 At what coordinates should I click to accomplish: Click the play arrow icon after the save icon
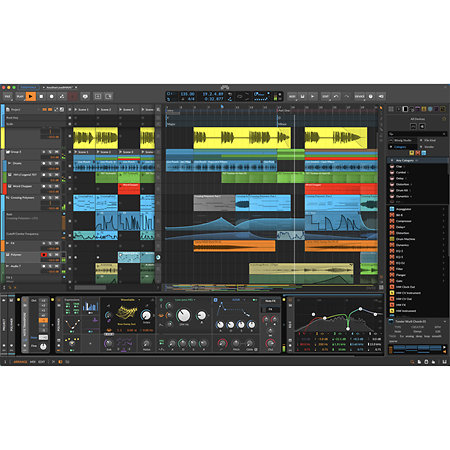pyautogui.click(x=313, y=96)
